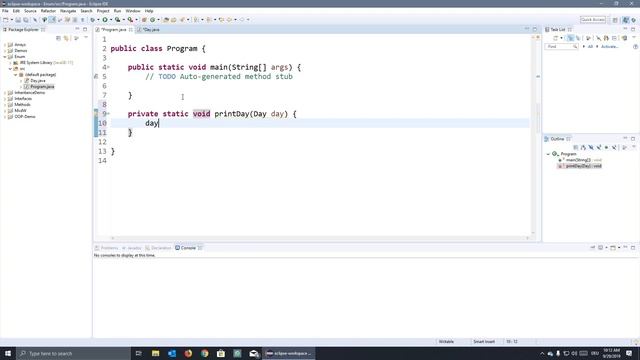Toggle Sort in Outline view toolbar

tap(583, 147)
